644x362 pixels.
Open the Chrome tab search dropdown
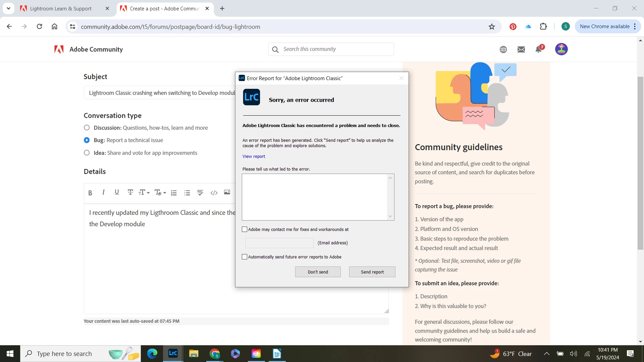pos(8,8)
